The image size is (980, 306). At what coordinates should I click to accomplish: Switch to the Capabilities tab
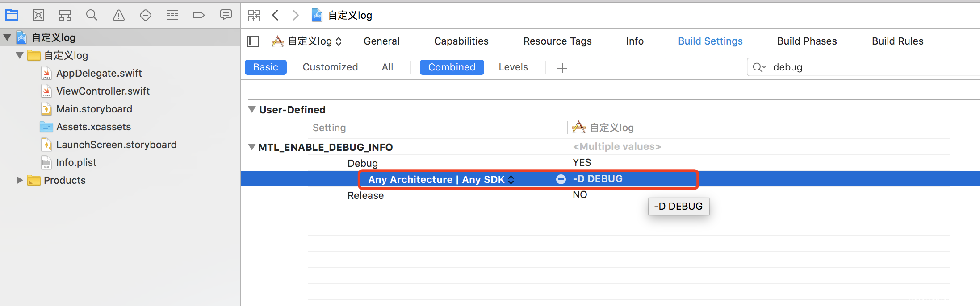[x=461, y=41]
